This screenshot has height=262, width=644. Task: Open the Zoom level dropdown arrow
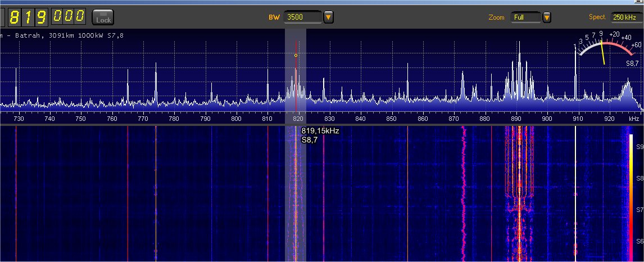pos(547,17)
